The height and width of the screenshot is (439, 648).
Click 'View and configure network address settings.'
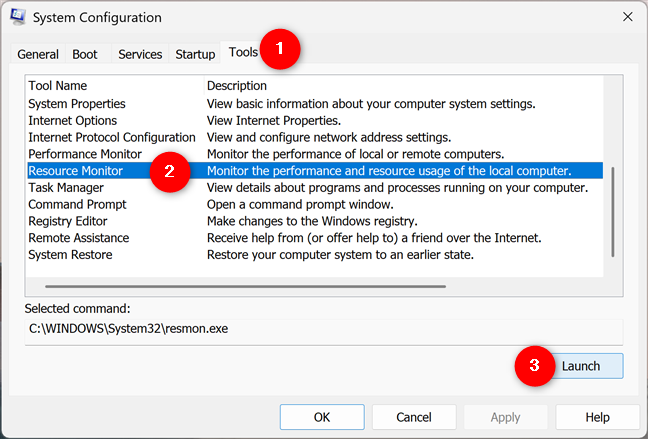click(x=329, y=137)
